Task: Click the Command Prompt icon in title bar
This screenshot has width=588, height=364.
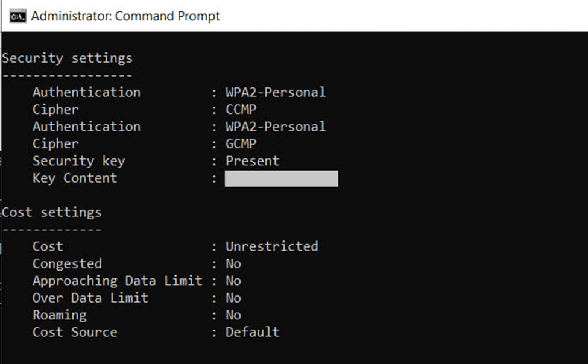Action: click(17, 16)
